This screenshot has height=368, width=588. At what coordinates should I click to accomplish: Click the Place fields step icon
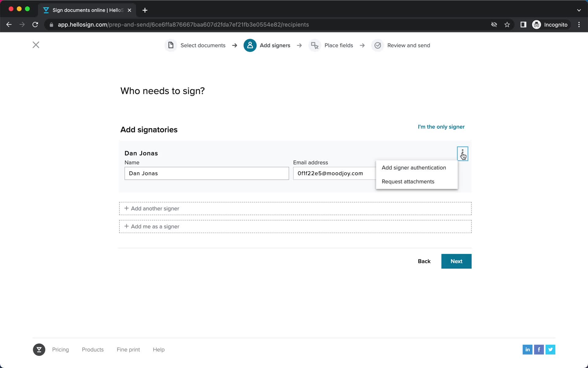pyautogui.click(x=314, y=45)
